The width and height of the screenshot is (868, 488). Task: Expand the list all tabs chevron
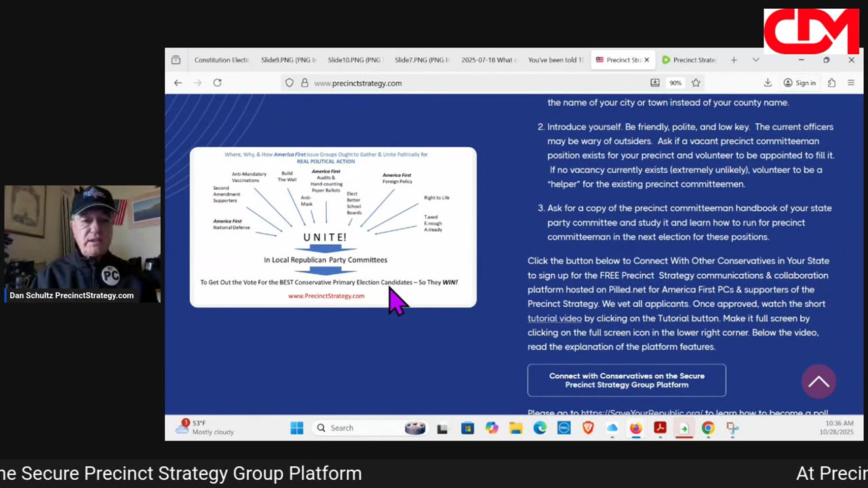[x=755, y=60]
